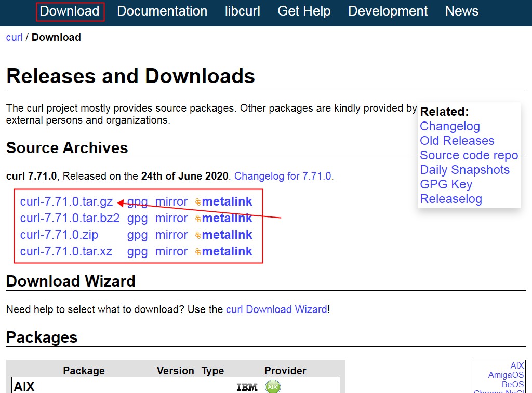Open the curl Download Wizard
The image size is (532, 393).
point(277,309)
